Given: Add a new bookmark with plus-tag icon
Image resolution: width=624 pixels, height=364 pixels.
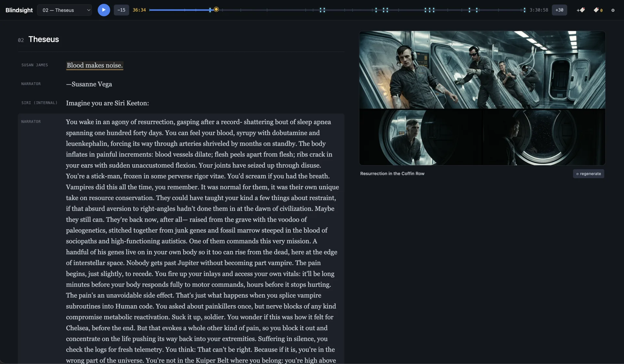Looking at the screenshot, I should point(581,10).
